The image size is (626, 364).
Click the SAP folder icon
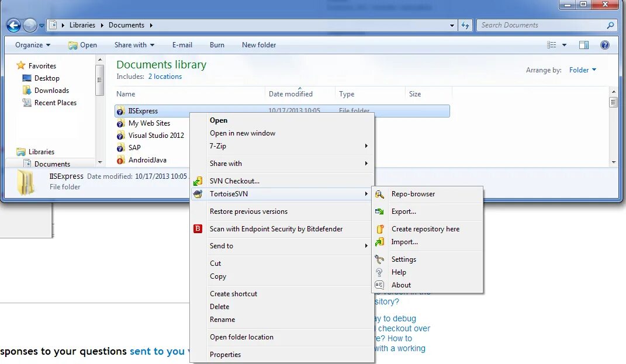pos(120,148)
